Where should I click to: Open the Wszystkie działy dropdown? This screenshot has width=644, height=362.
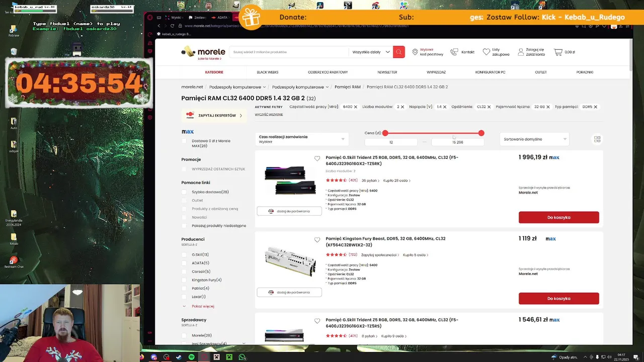tap(371, 52)
